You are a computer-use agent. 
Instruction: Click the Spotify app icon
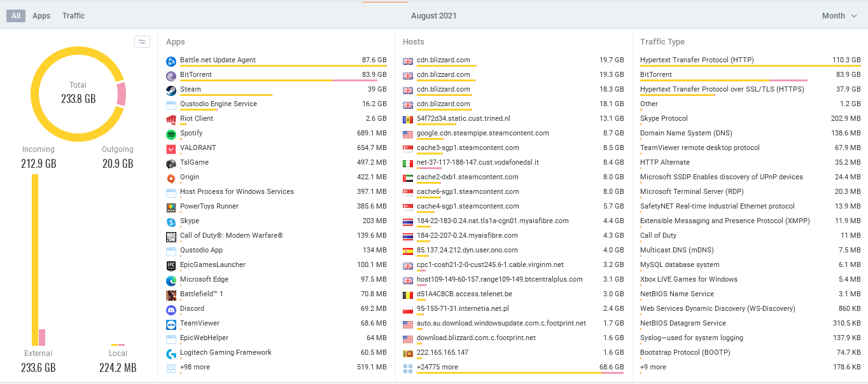171,134
